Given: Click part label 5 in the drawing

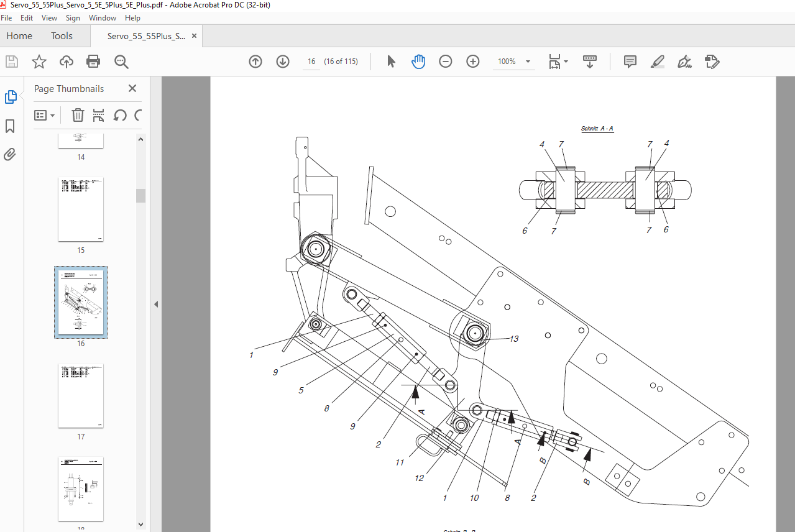Looking at the screenshot, I should tap(301, 390).
